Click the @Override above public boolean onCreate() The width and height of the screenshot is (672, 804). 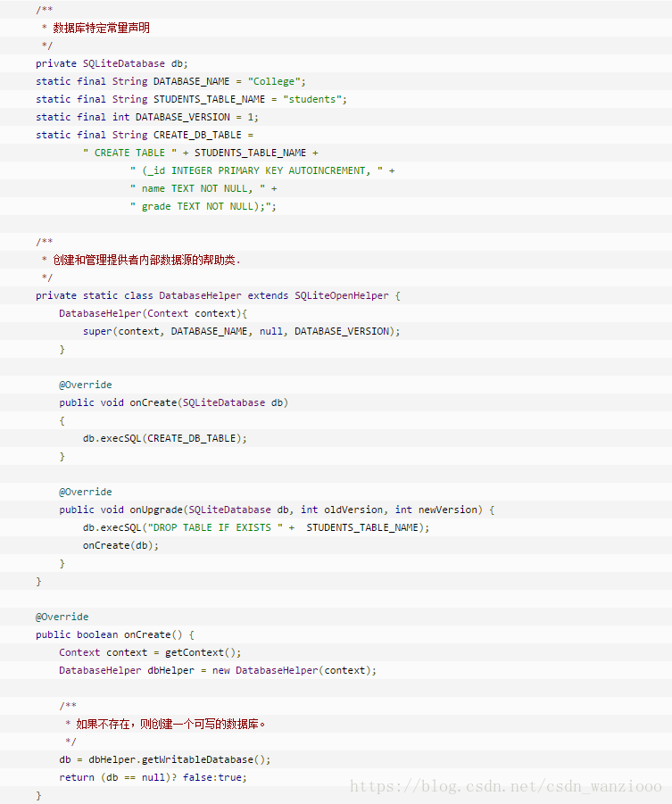coord(62,617)
